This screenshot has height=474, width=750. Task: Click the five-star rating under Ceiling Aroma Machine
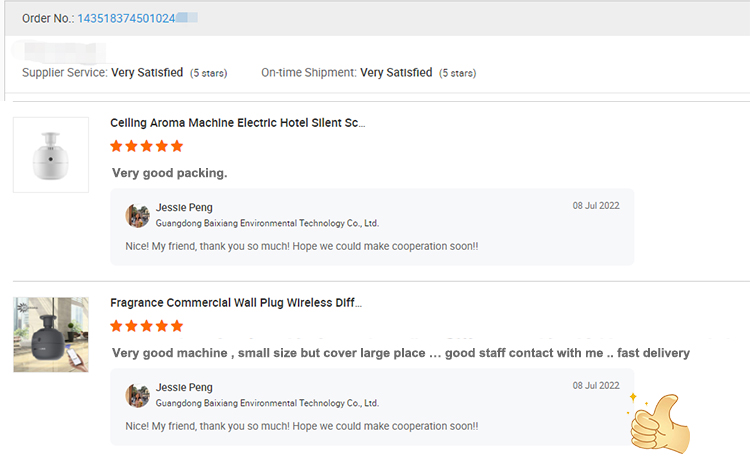pyautogui.click(x=146, y=146)
